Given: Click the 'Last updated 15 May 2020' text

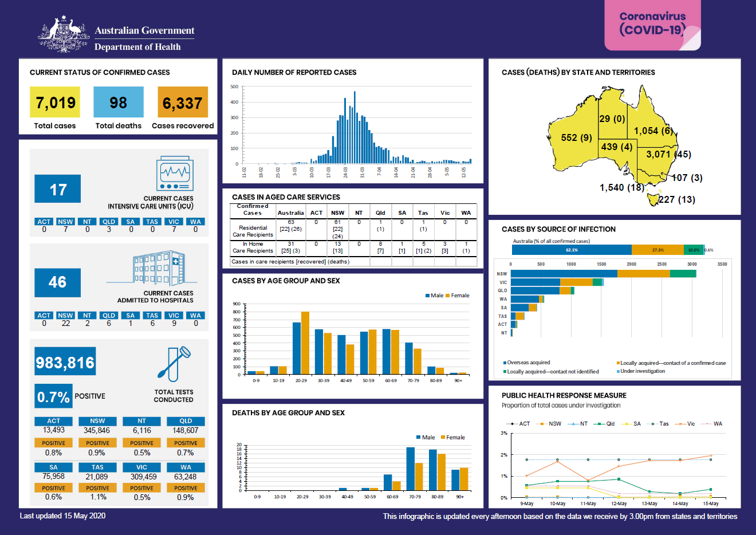Looking at the screenshot, I should click(x=62, y=516).
